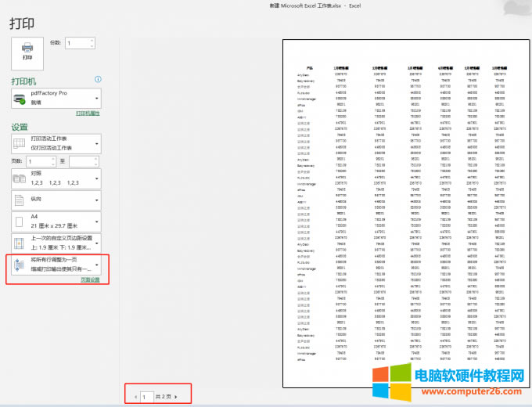Open the pdfFactory Pro printer dropdown
The width and height of the screenshot is (532, 407).
click(96, 99)
